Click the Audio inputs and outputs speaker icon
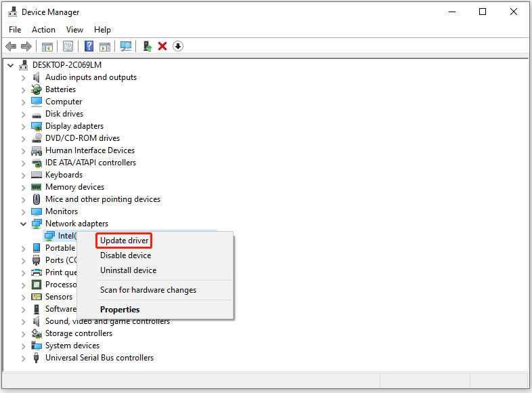This screenshot has width=532, height=393. (37, 77)
